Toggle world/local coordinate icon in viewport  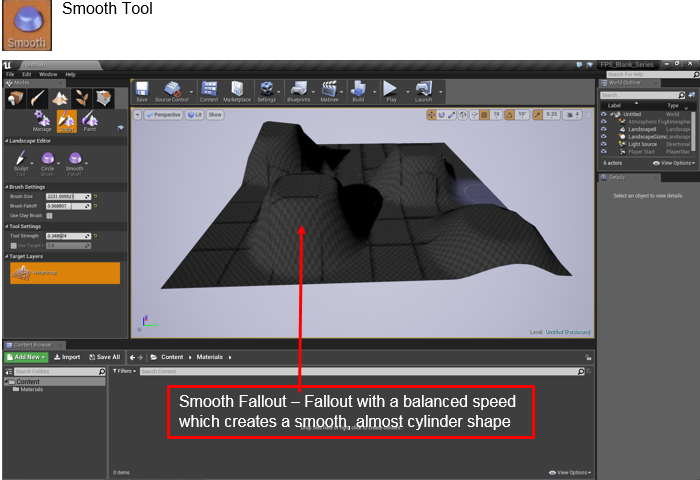tap(463, 115)
